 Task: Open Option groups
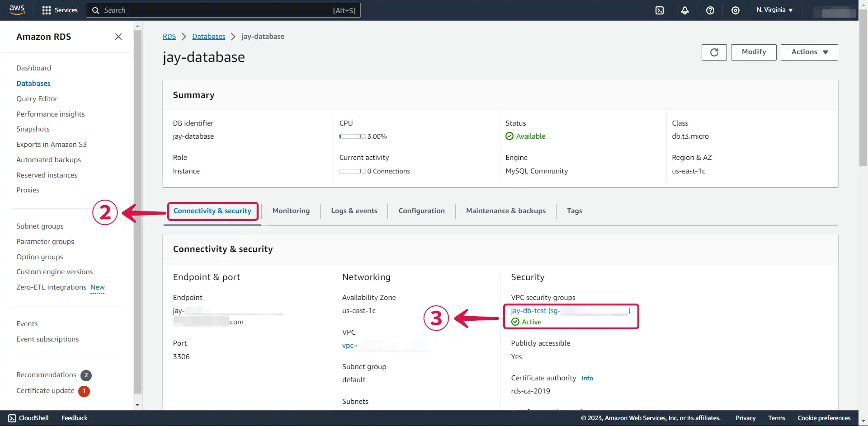click(40, 257)
